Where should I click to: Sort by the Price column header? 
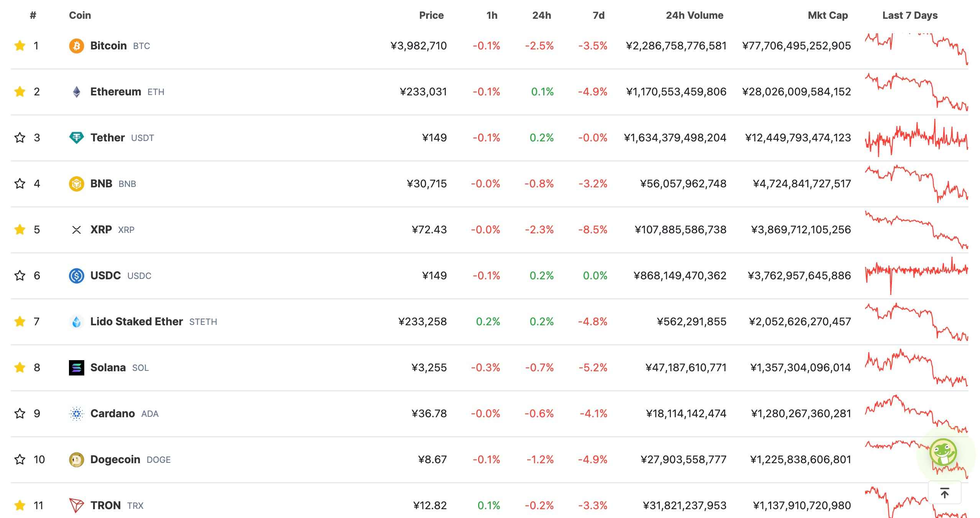[x=431, y=15]
